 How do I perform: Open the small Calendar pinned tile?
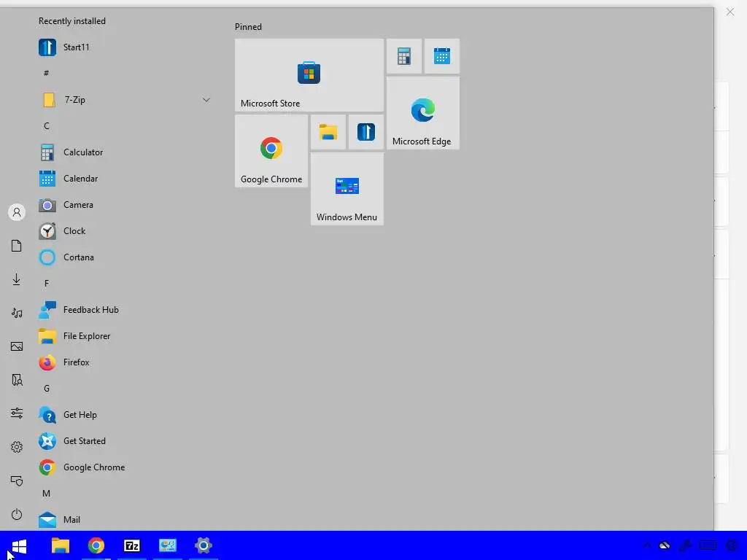tap(442, 56)
